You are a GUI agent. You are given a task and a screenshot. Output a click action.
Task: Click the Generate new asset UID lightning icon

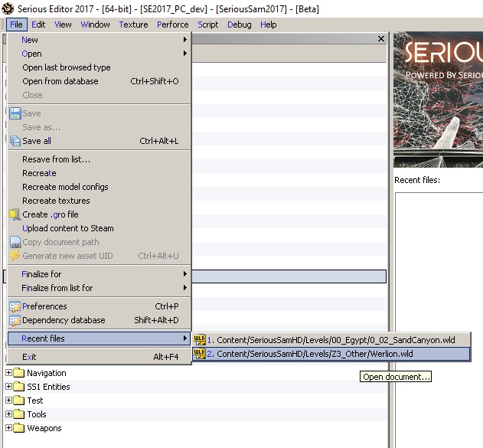click(x=15, y=256)
